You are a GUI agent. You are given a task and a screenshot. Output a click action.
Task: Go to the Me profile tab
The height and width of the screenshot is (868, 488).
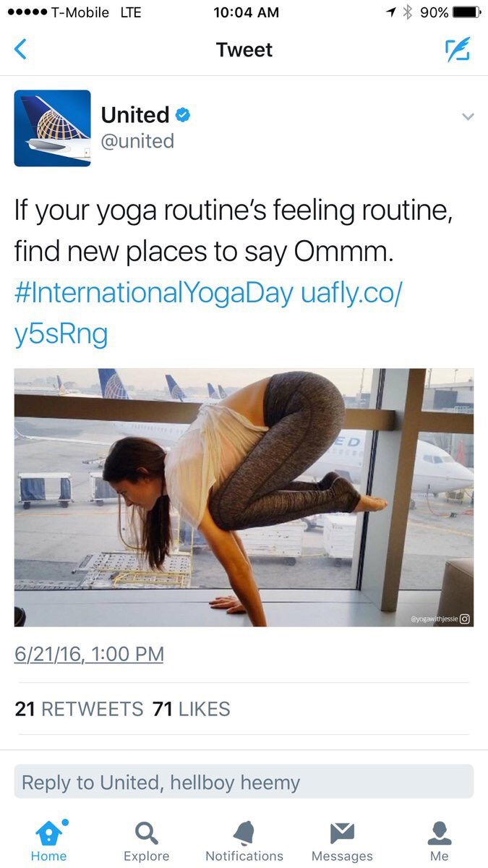pyautogui.click(x=440, y=841)
